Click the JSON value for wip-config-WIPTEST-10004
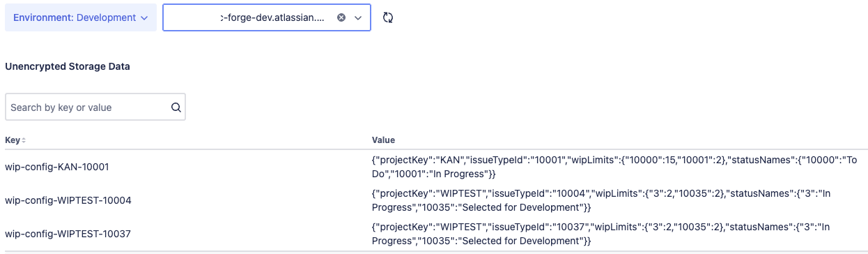The image size is (868, 254). tap(602, 200)
